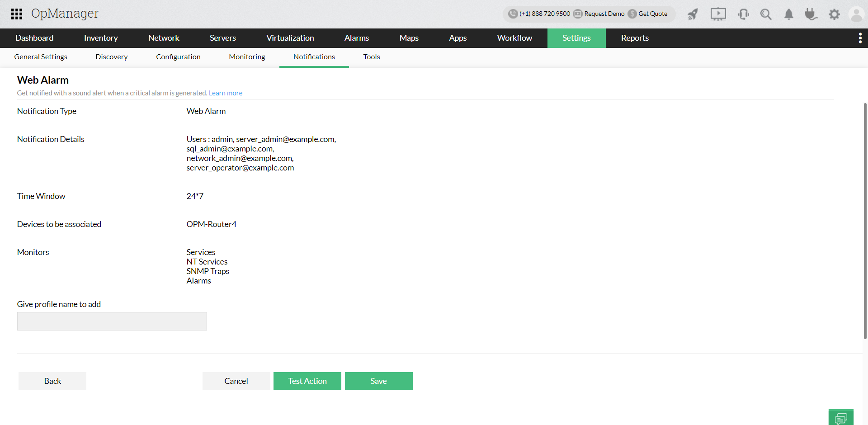Viewport: 868px width, 425px height.
Task: Open the three-dot more menu
Action: pos(860,38)
